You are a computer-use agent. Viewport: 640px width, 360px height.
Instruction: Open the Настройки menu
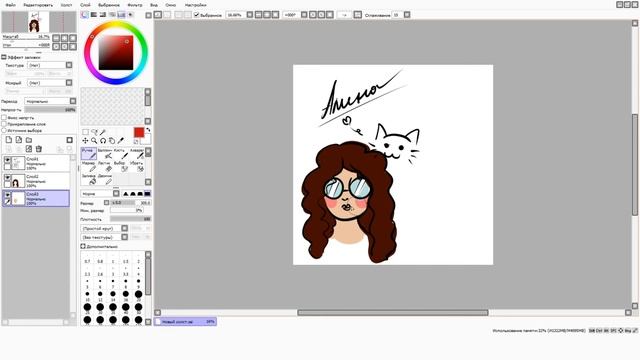tap(196, 5)
